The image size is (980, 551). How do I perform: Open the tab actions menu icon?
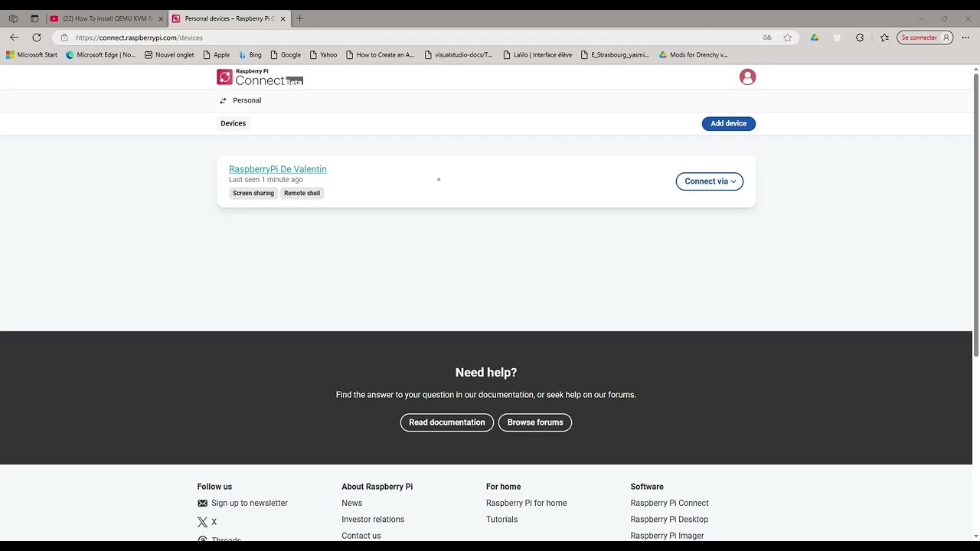[x=34, y=18]
